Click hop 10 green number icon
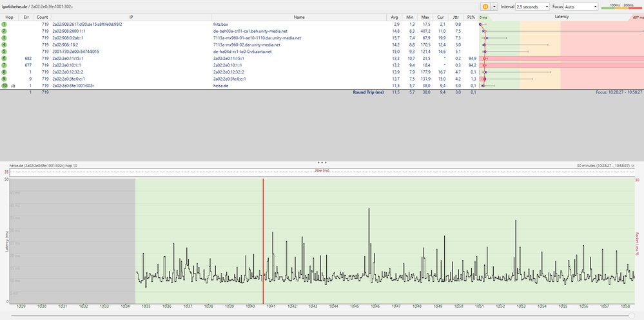Viewport: 644px width, 320px height. pos(4,85)
